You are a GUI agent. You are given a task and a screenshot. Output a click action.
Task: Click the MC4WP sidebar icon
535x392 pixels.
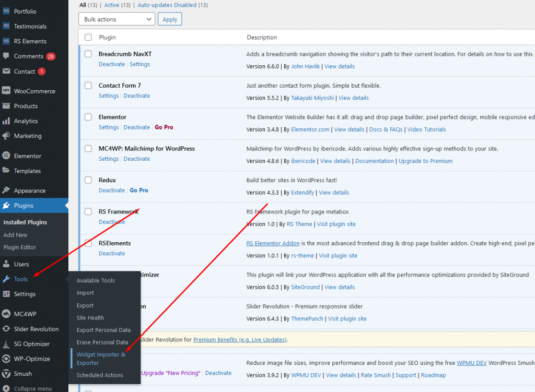tap(6, 313)
